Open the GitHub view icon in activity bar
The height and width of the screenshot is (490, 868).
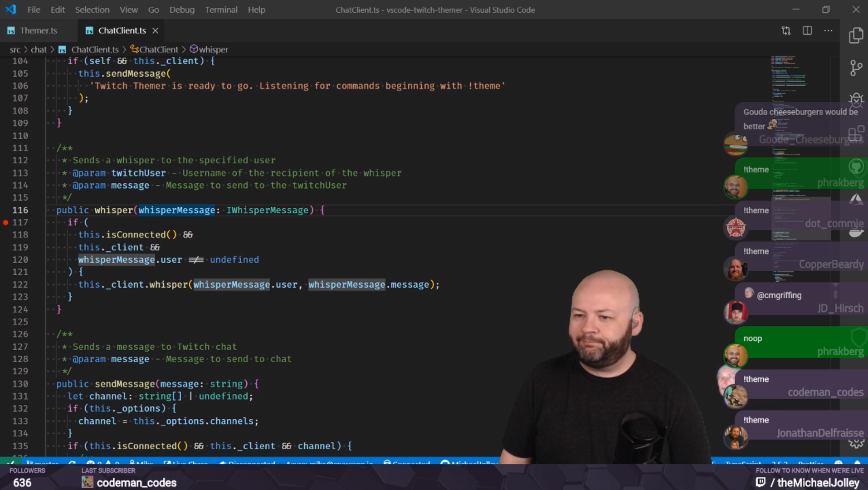856,167
